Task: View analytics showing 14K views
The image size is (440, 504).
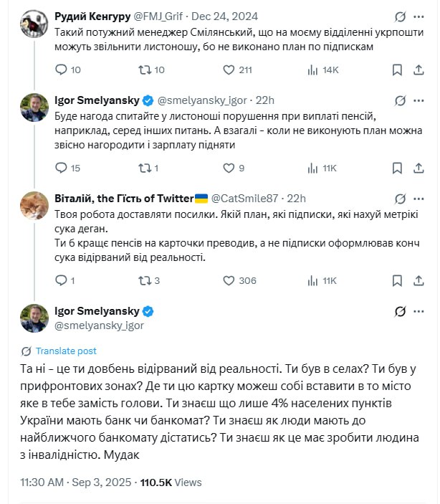Action: pos(312,70)
